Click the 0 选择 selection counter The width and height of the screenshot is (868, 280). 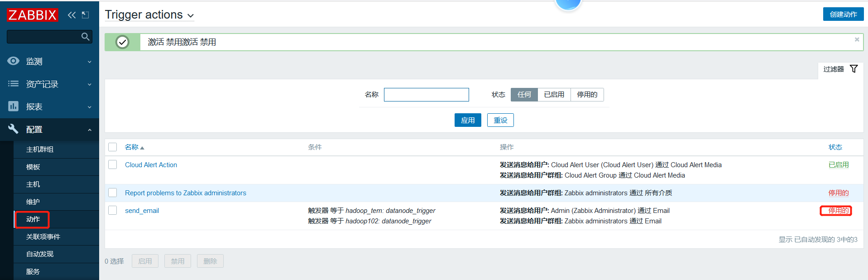(x=114, y=261)
